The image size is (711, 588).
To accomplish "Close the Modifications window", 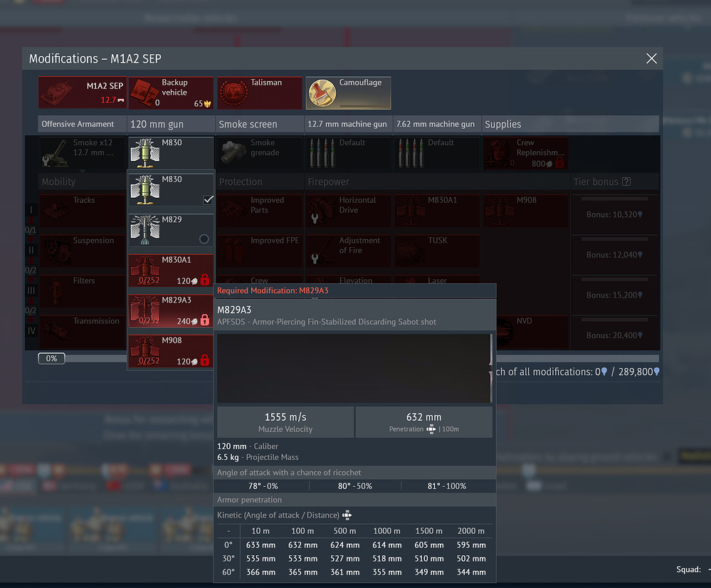I will [651, 58].
